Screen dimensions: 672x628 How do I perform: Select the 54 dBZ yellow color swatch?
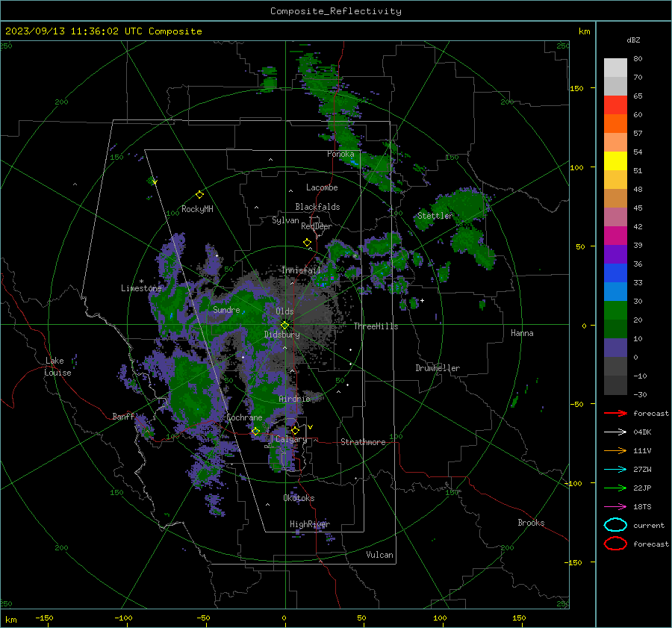[x=615, y=161]
